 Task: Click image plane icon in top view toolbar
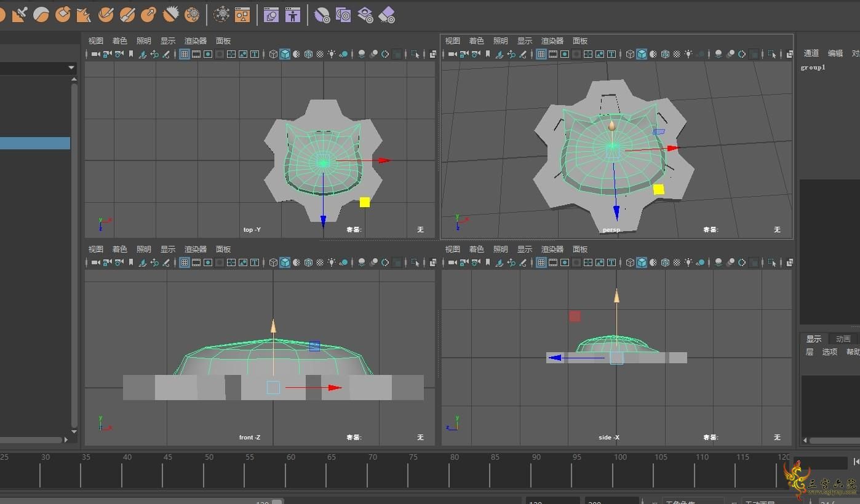[x=143, y=54]
